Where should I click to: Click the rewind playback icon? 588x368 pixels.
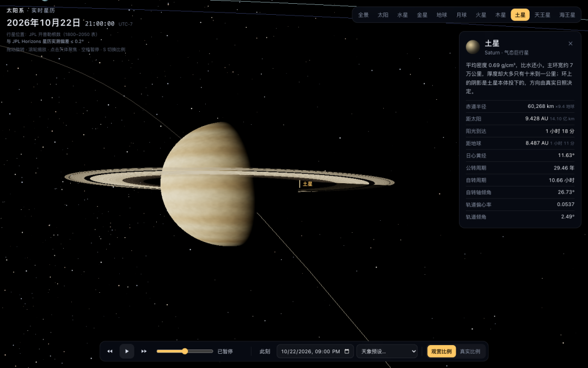point(110,352)
